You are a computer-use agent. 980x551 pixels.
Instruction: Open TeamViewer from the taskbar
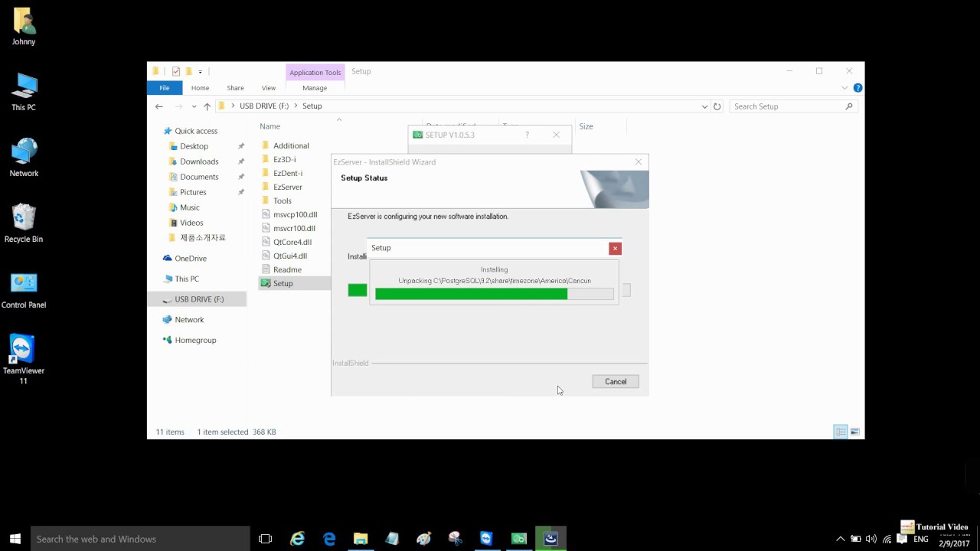(x=486, y=539)
